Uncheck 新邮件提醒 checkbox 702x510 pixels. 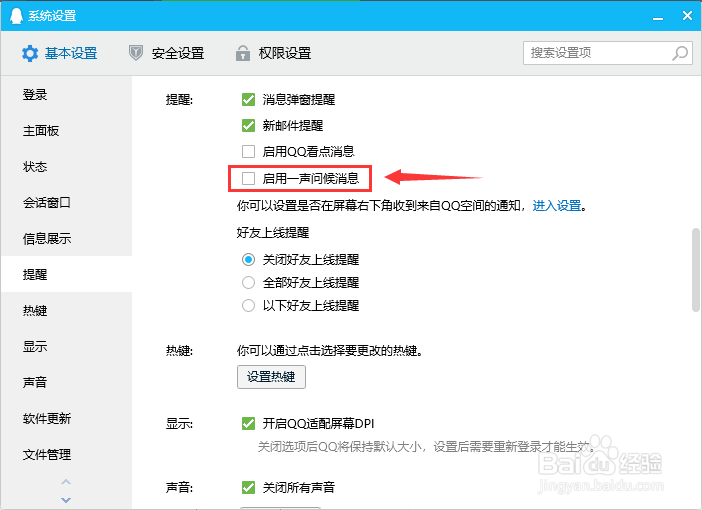(248, 125)
